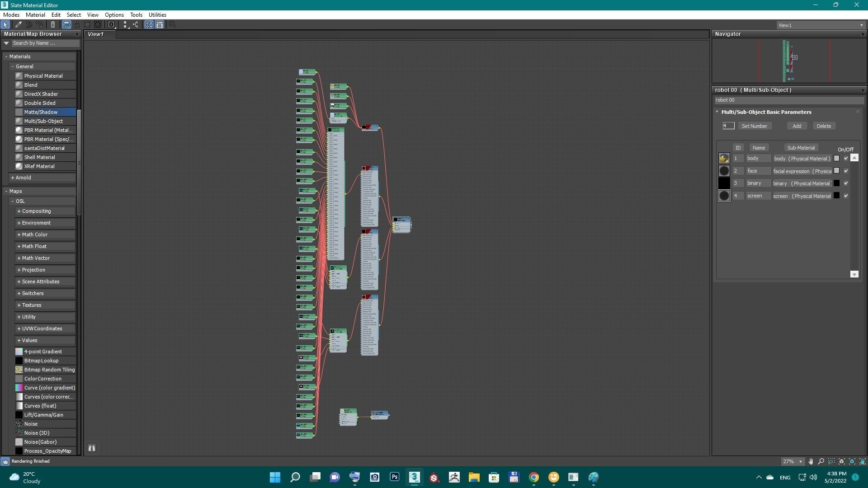868x488 pixels.
Task: Uncheck the screen sub-material checkbox
Action: coord(846,196)
